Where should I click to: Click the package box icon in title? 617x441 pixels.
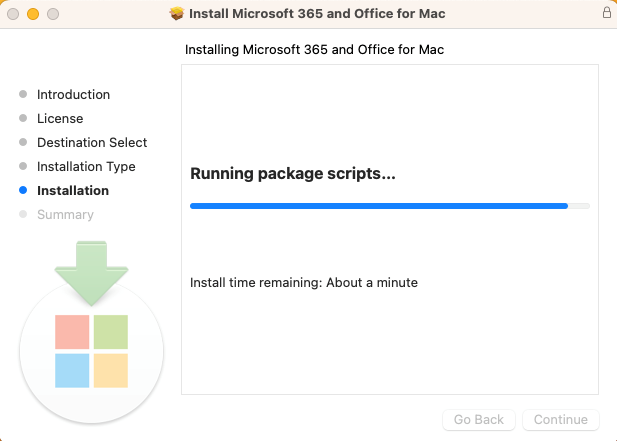[177, 14]
